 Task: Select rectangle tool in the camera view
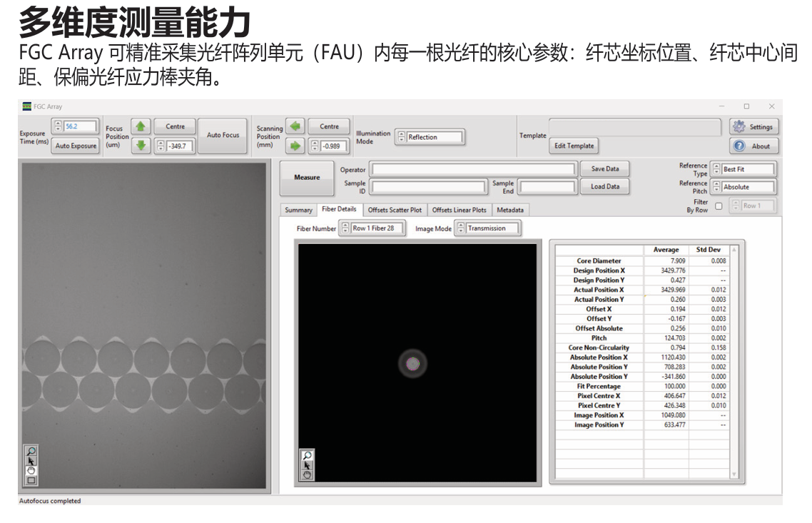click(x=31, y=480)
